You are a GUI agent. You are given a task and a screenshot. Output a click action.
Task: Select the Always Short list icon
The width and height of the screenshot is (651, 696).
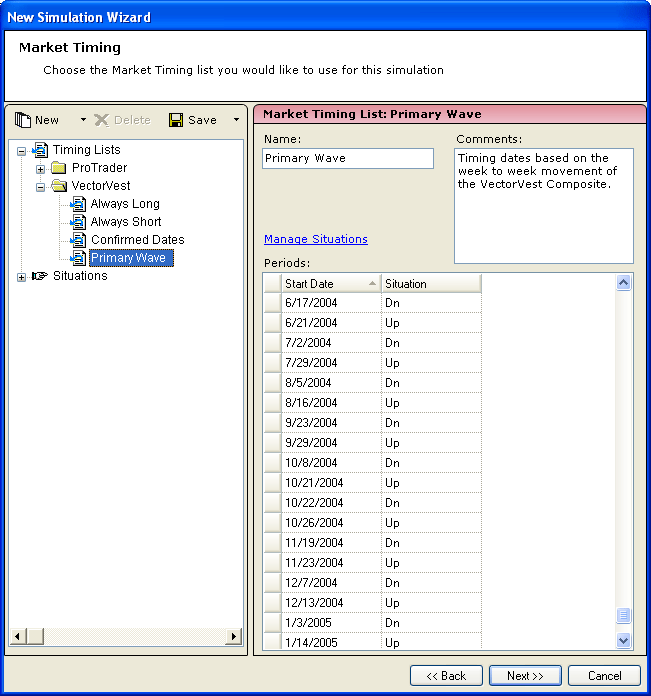pos(78,222)
